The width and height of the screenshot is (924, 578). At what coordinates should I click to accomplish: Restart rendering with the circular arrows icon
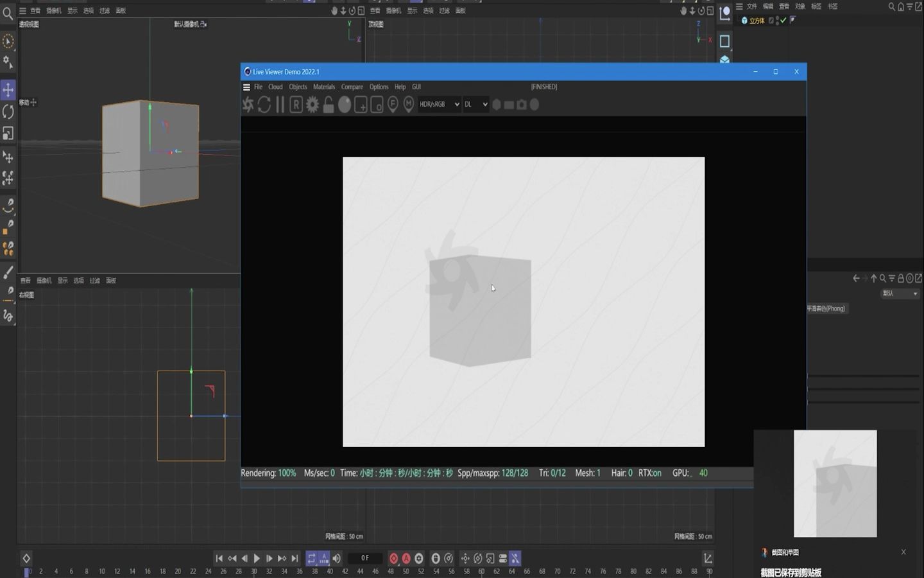pos(264,105)
